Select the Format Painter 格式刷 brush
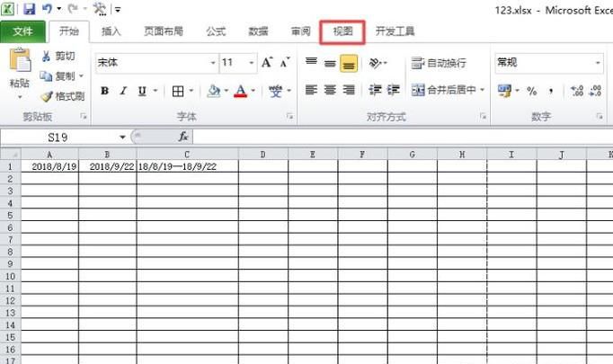Image resolution: width=613 pixels, height=364 pixels. pos(63,96)
